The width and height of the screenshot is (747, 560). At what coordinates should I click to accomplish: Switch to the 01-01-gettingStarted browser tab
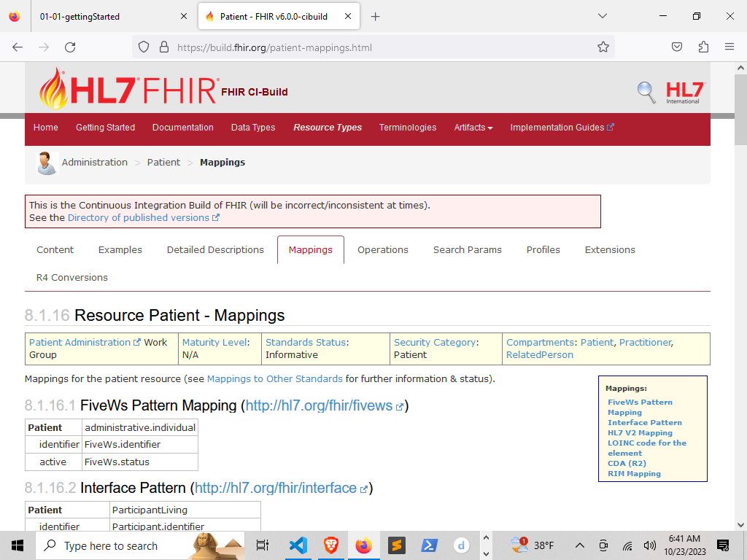point(113,17)
